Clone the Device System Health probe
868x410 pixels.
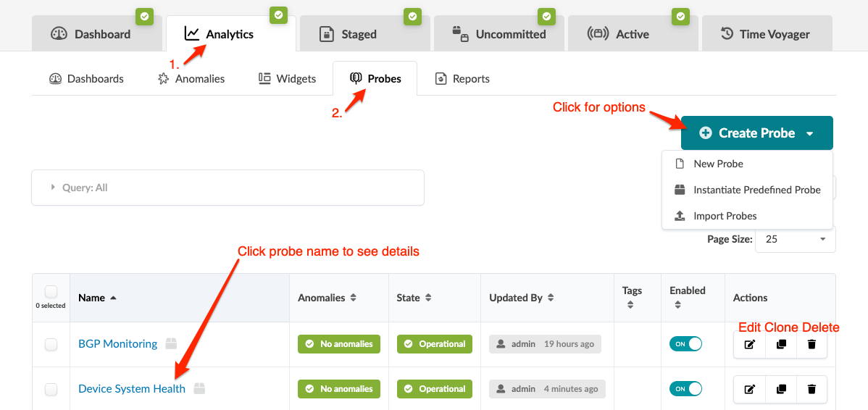(x=781, y=389)
